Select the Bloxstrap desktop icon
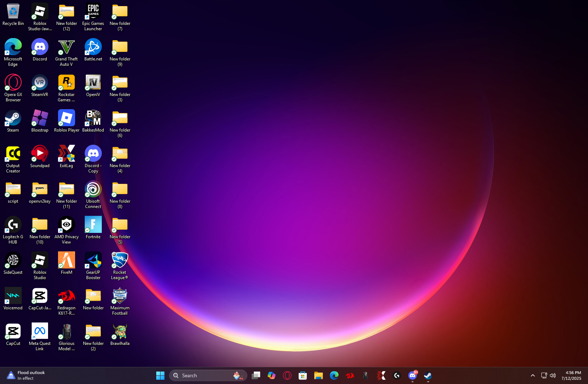 pyautogui.click(x=40, y=121)
